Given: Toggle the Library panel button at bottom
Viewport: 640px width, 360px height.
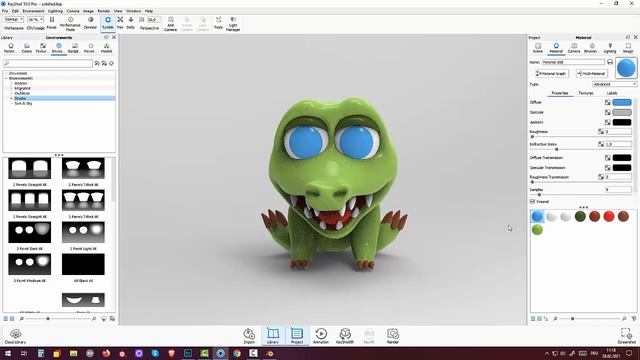Looking at the screenshot, I should coord(273,336).
